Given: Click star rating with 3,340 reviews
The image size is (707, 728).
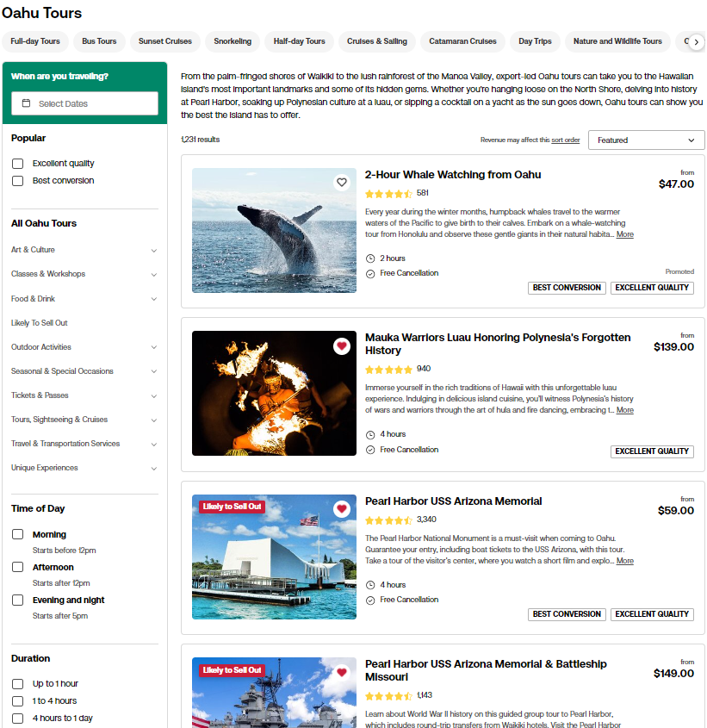Looking at the screenshot, I should pyautogui.click(x=388, y=520).
